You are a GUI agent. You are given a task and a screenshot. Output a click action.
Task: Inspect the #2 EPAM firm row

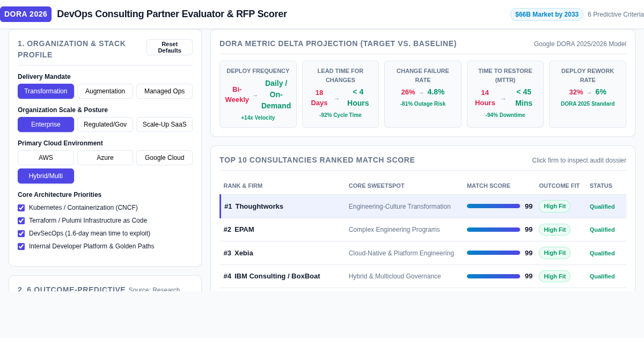423,230
